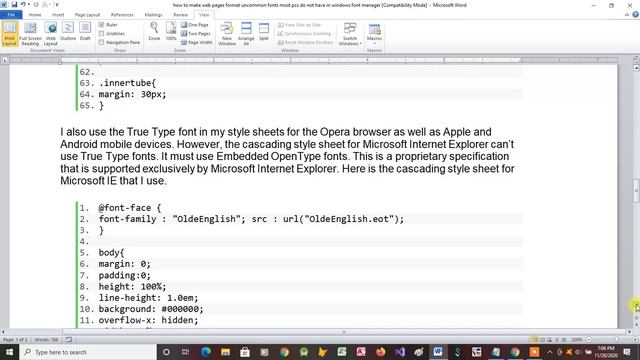Open the notification center icon

coord(627,352)
